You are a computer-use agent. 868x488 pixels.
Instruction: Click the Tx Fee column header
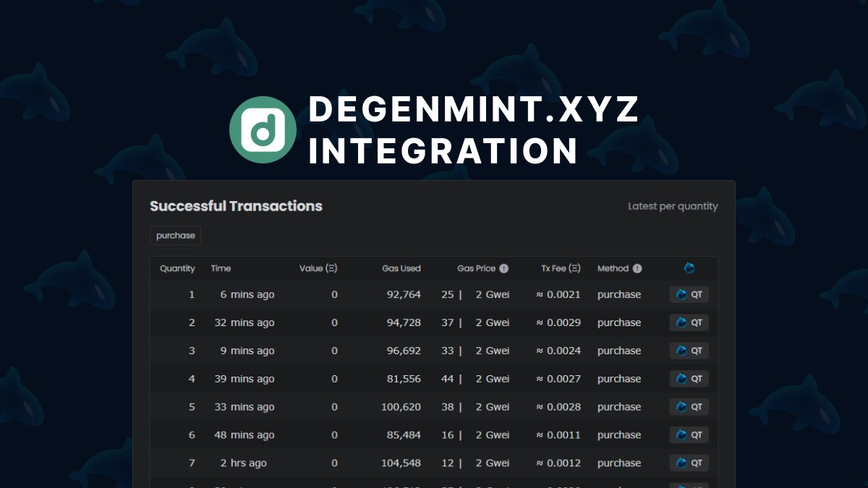tap(561, 268)
